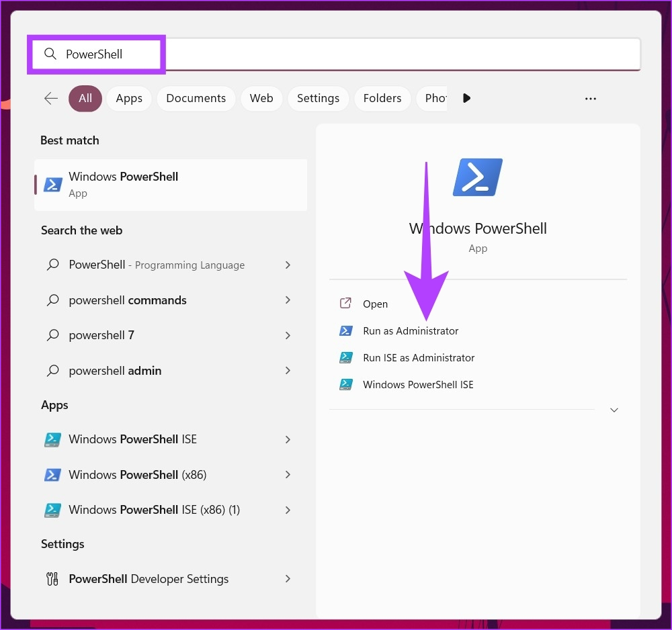Click the PowerShell search input field

(337, 54)
